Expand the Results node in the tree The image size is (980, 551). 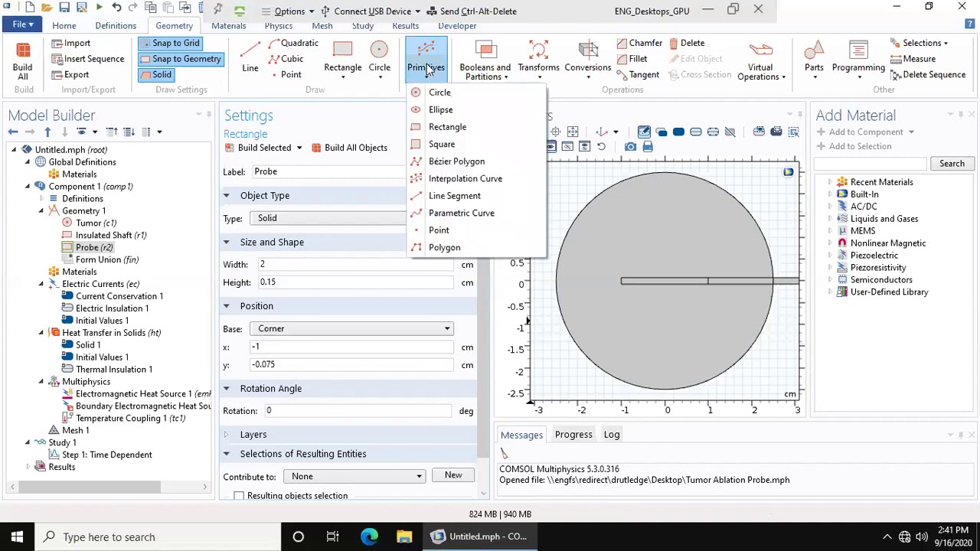pos(28,467)
